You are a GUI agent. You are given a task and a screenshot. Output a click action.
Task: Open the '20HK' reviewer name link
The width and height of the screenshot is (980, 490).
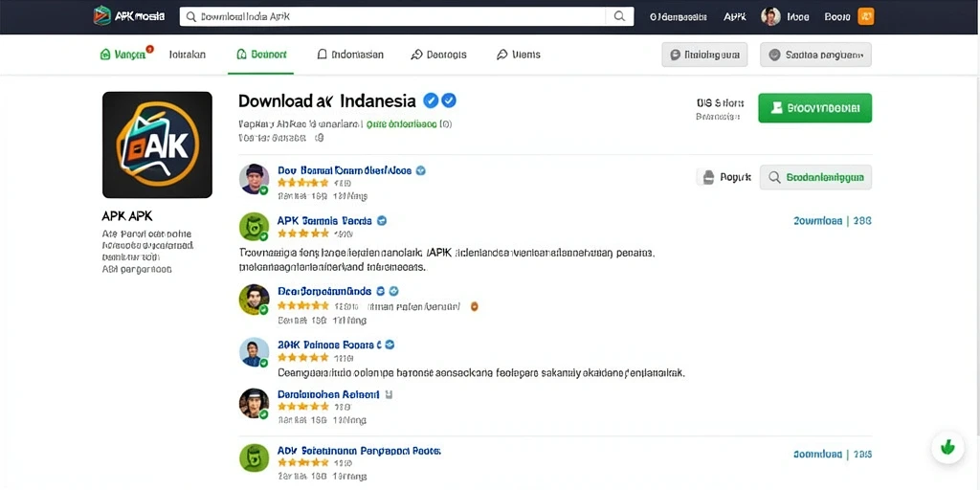pos(329,345)
